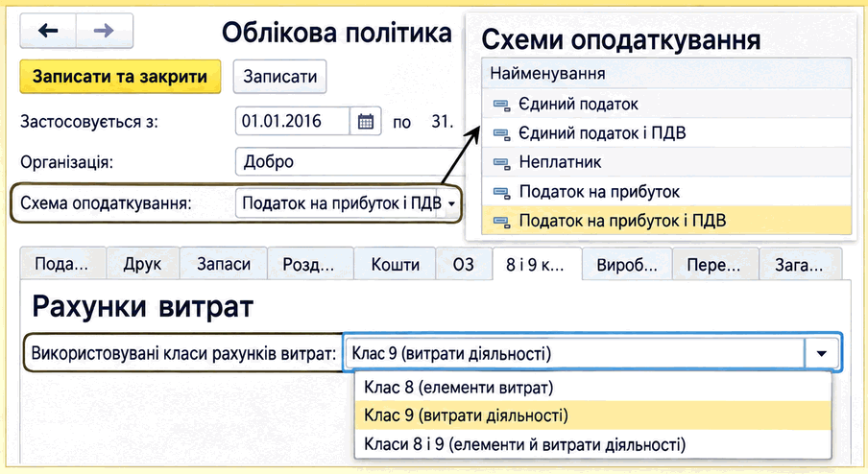Switch to the Кошти tab

click(x=396, y=264)
